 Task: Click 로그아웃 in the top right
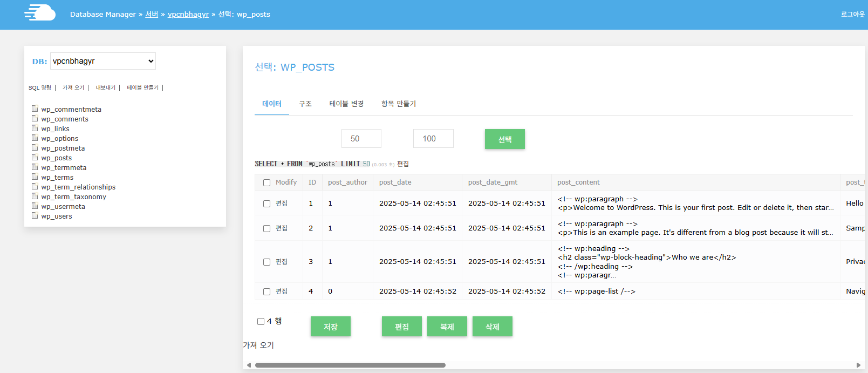852,15
